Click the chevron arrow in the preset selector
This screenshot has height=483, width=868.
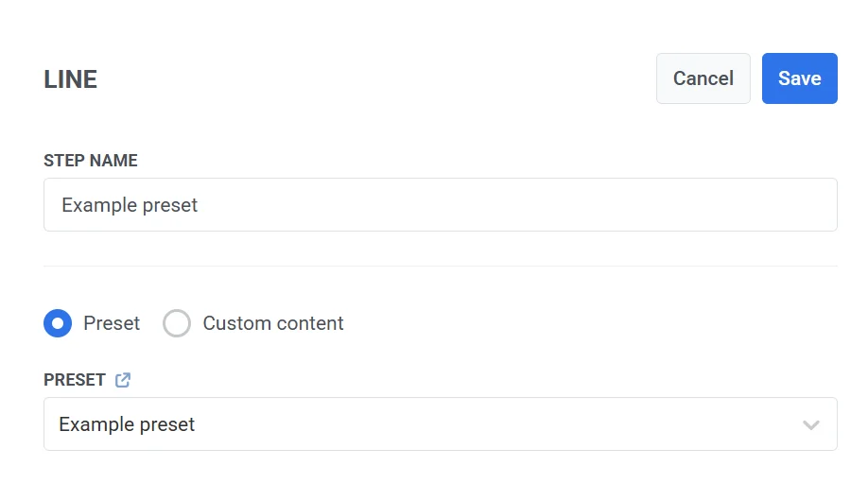810,424
